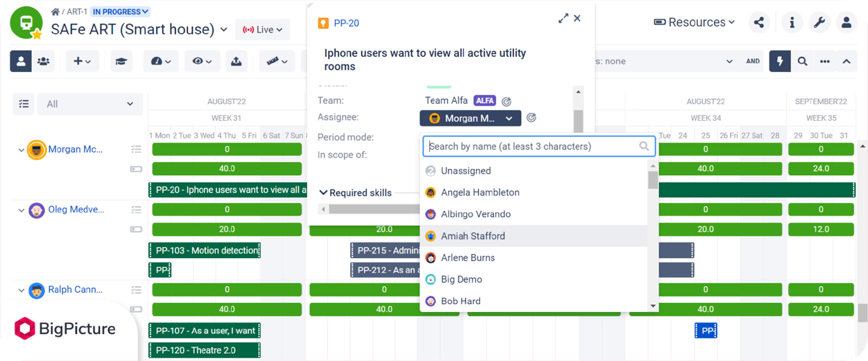
Task: Click the magnifier icon in name search
Action: click(644, 147)
